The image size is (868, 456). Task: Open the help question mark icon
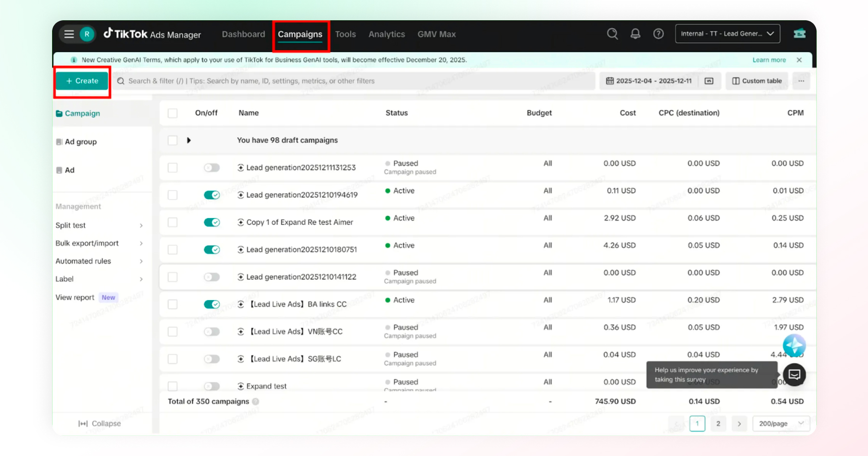point(658,34)
